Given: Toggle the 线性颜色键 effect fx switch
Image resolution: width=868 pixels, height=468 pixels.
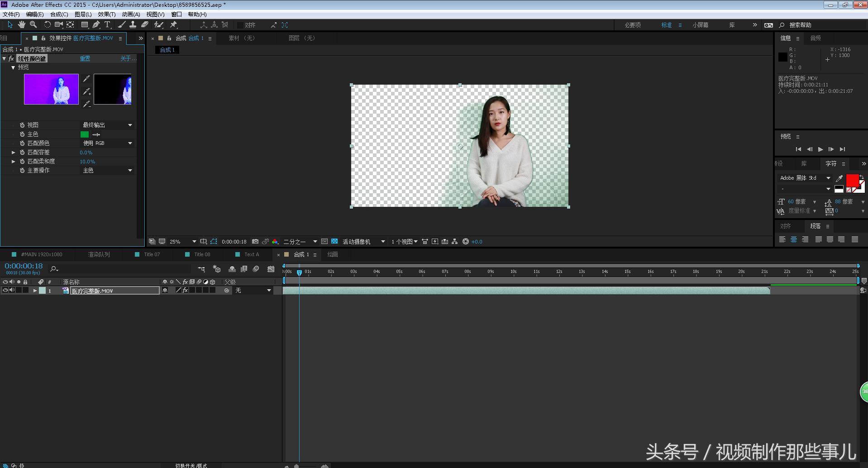Looking at the screenshot, I should pos(11,59).
